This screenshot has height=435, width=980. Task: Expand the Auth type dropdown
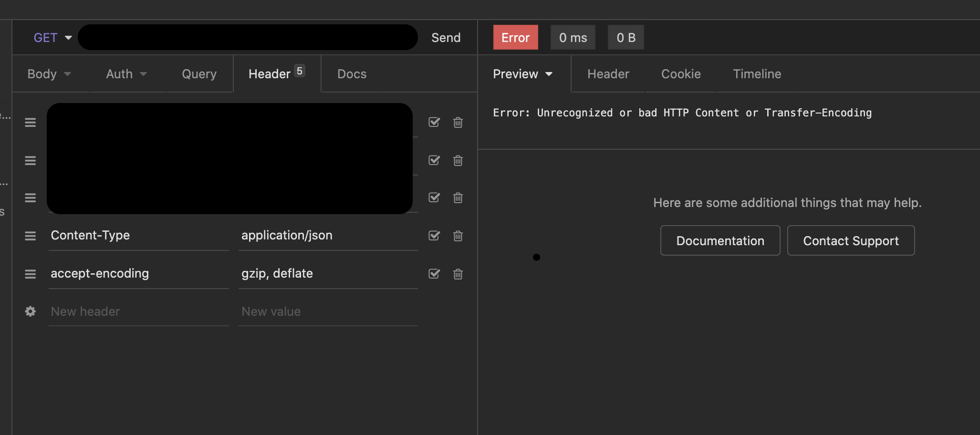[125, 74]
